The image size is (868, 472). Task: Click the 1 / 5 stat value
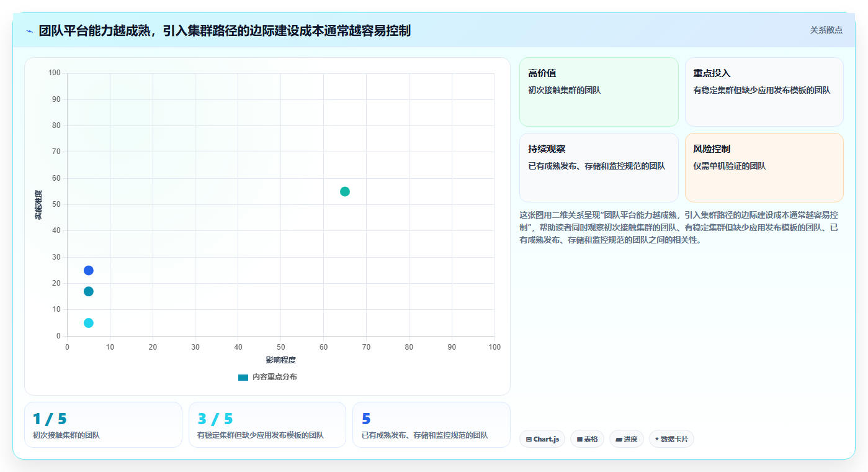50,419
